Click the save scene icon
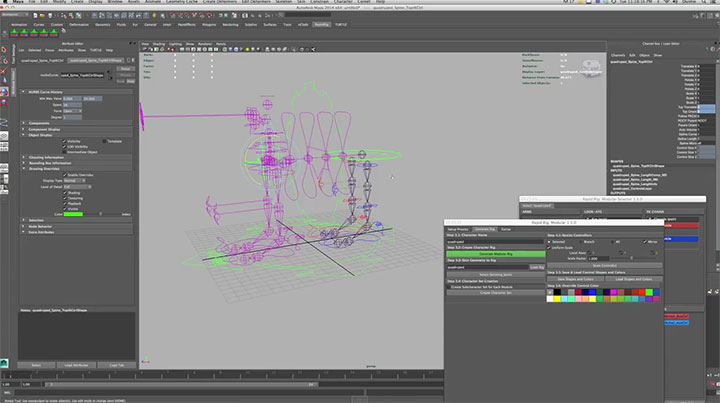 tap(50, 15)
